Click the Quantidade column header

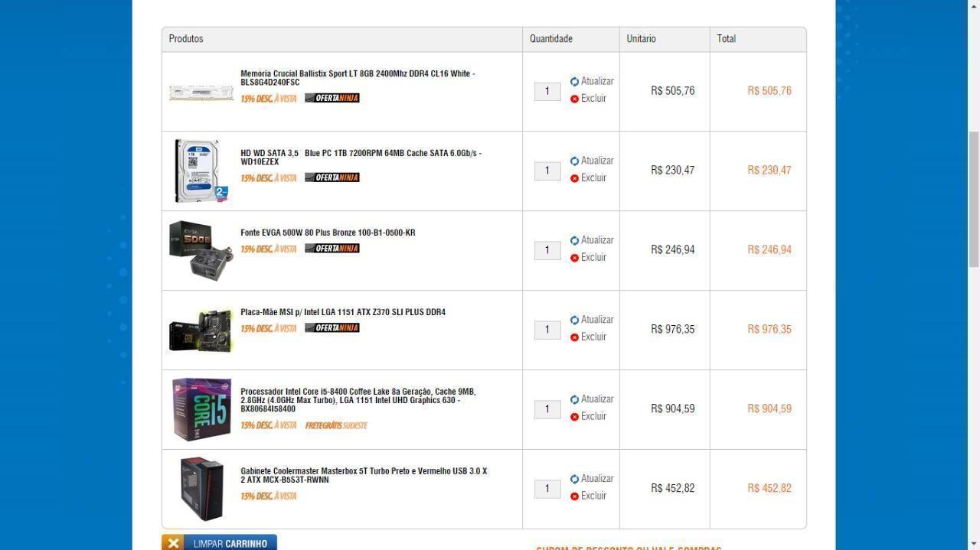551,39
